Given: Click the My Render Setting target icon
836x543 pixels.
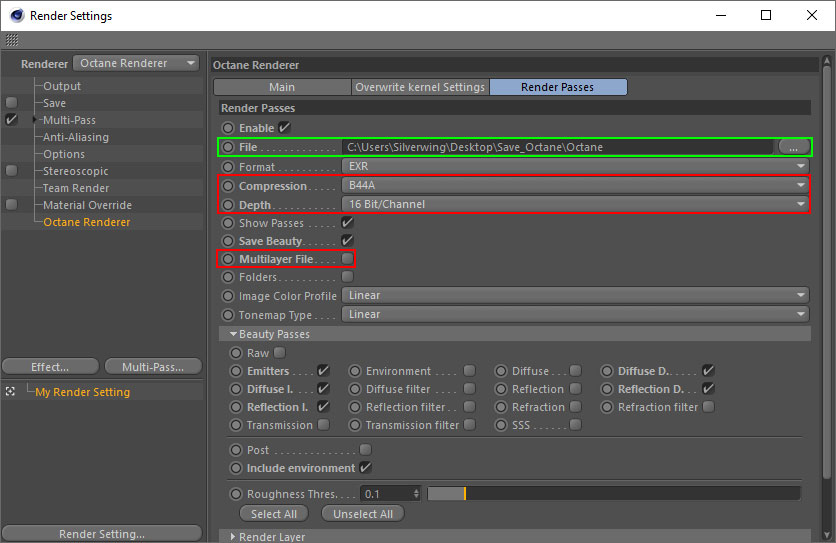Looking at the screenshot, I should coord(10,392).
